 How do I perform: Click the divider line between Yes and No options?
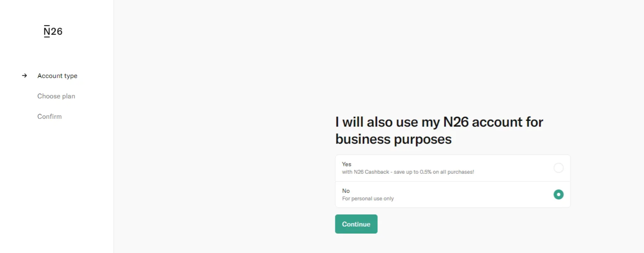pos(453,181)
